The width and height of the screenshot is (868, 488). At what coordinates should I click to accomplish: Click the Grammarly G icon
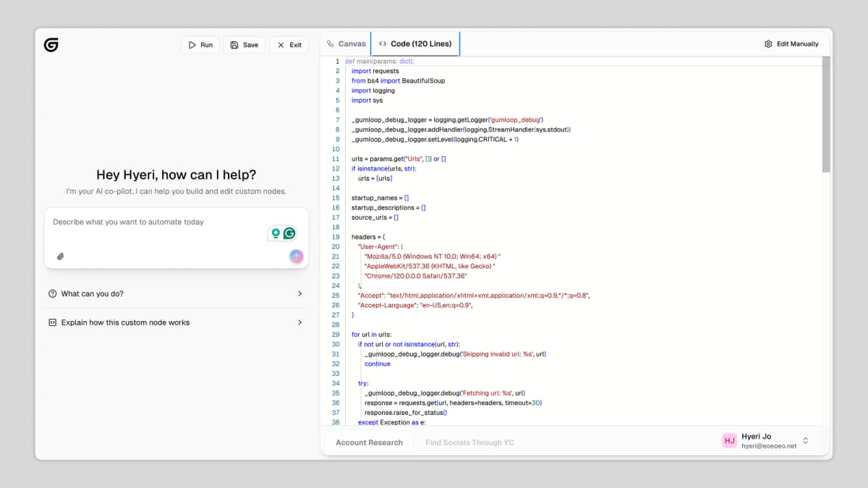point(289,233)
